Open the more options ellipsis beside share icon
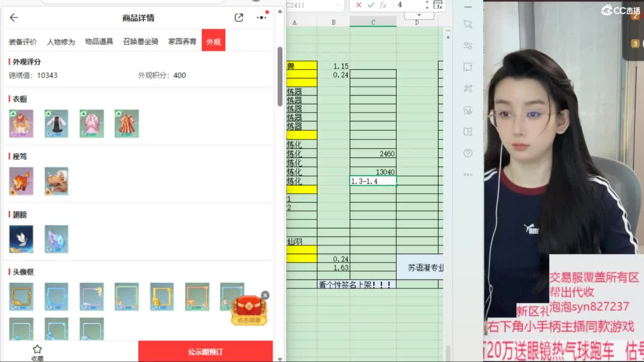 point(261,17)
